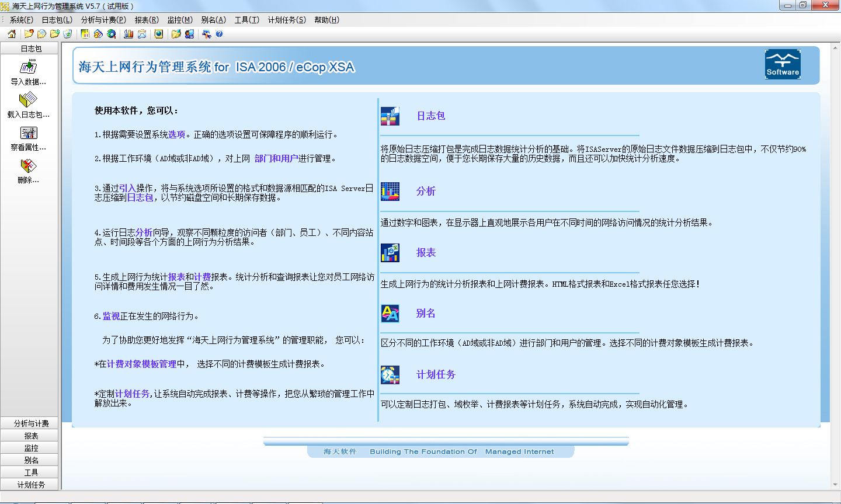The image size is (841, 504).
Task: Click the Home icon in the toolbar
Action: pyautogui.click(x=12, y=34)
